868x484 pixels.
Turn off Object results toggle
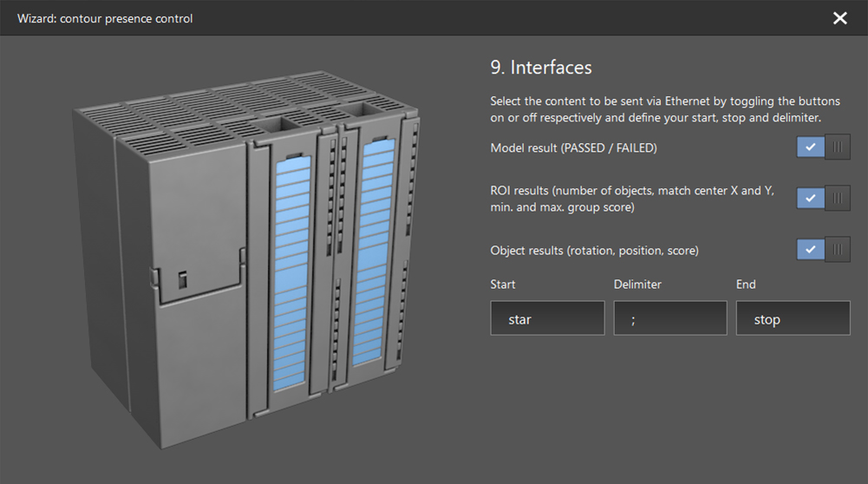pyautogui.click(x=823, y=250)
